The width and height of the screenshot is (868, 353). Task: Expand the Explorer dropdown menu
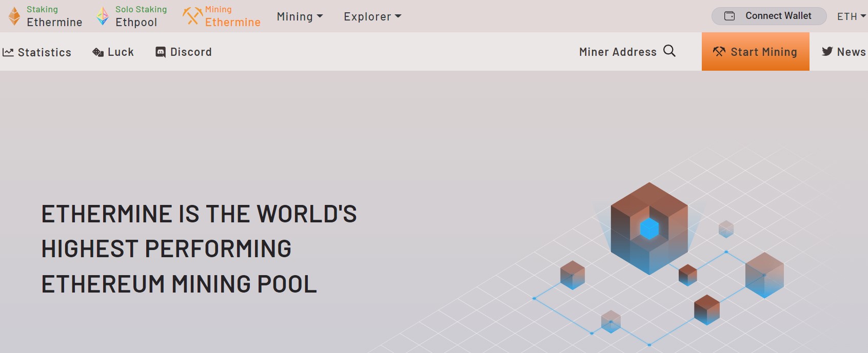(x=372, y=16)
